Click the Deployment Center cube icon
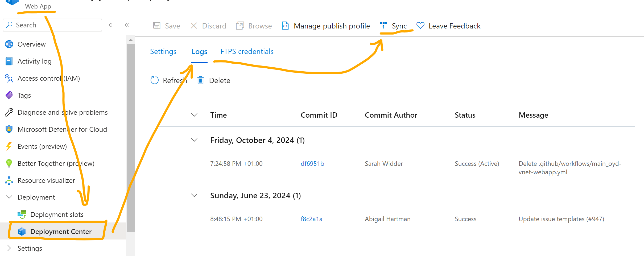The height and width of the screenshot is (256, 644). [22, 232]
